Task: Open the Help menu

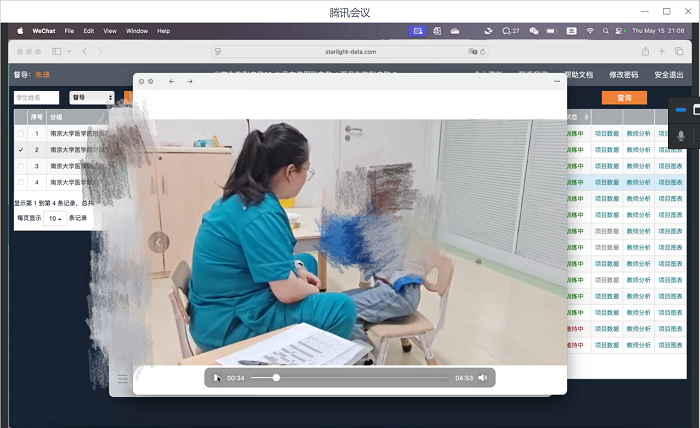Action: point(163,31)
